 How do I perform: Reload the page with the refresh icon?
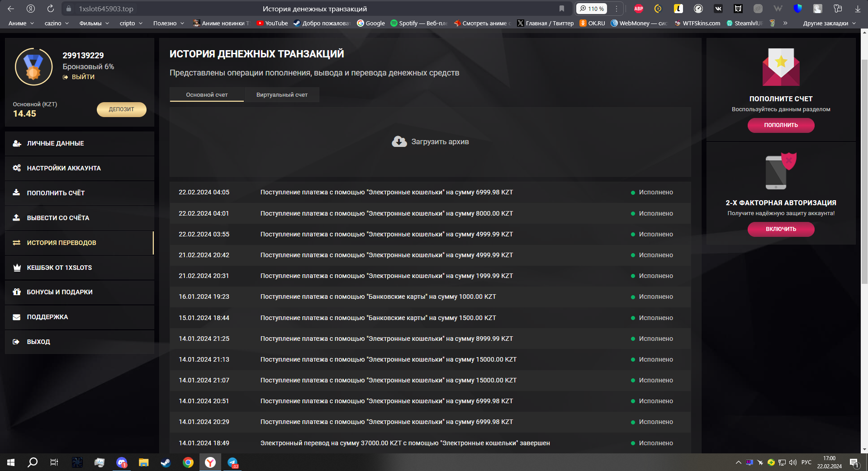[51, 9]
